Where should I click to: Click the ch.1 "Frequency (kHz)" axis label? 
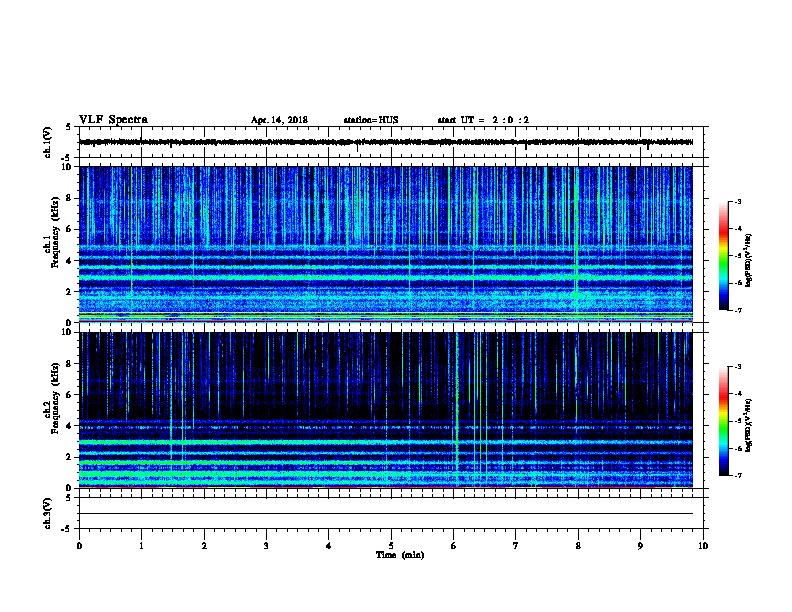[x=55, y=232]
